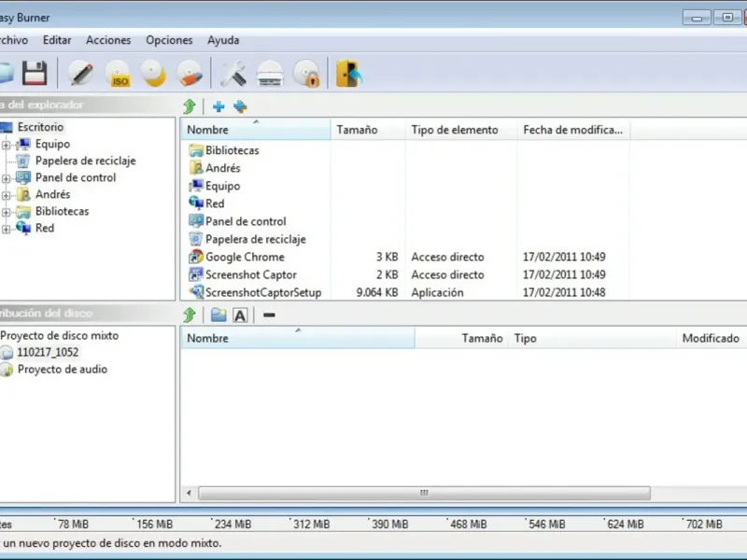Viewport: 747px width, 560px height.
Task: Click the disc with yellow crescent icon
Action: tap(153, 74)
